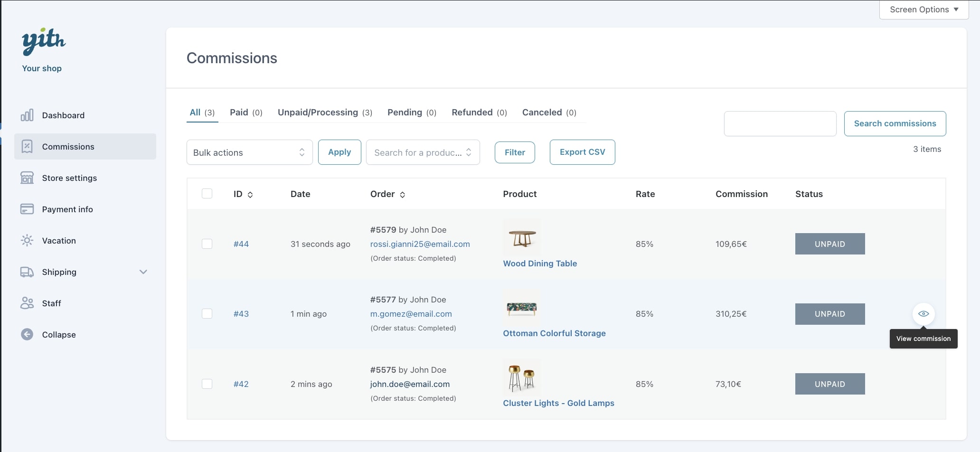The image size is (980, 452).
Task: Click the commissions search text field
Action: 780,124
